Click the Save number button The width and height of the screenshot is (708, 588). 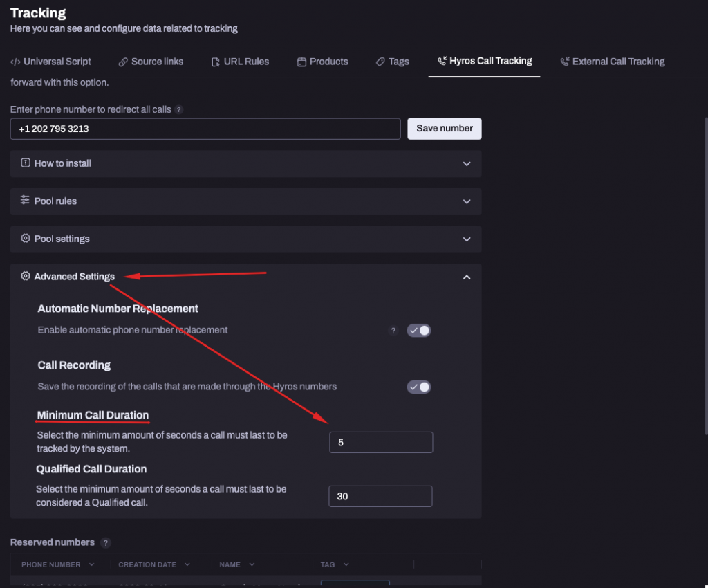point(444,128)
